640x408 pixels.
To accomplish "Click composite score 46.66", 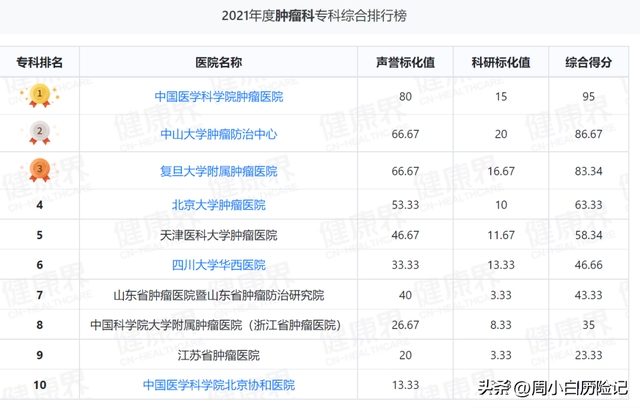I will 589,265.
